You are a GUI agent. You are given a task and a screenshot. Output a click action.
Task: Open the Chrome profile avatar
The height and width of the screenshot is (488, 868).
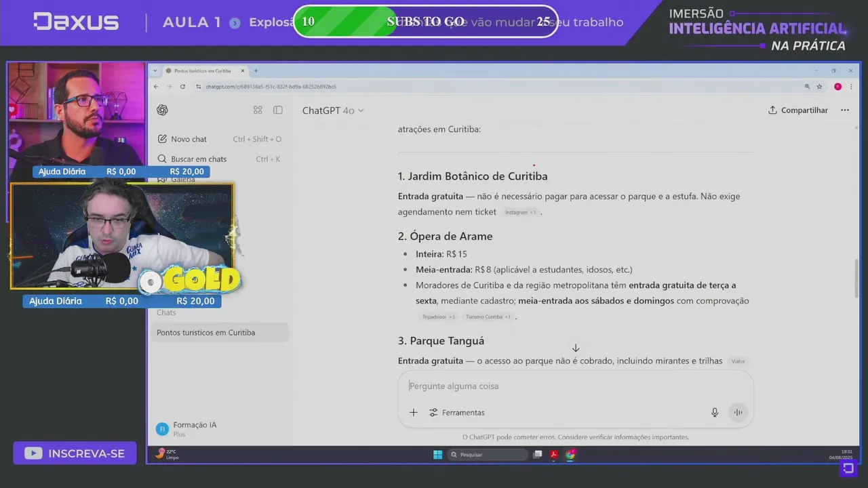[x=837, y=87]
